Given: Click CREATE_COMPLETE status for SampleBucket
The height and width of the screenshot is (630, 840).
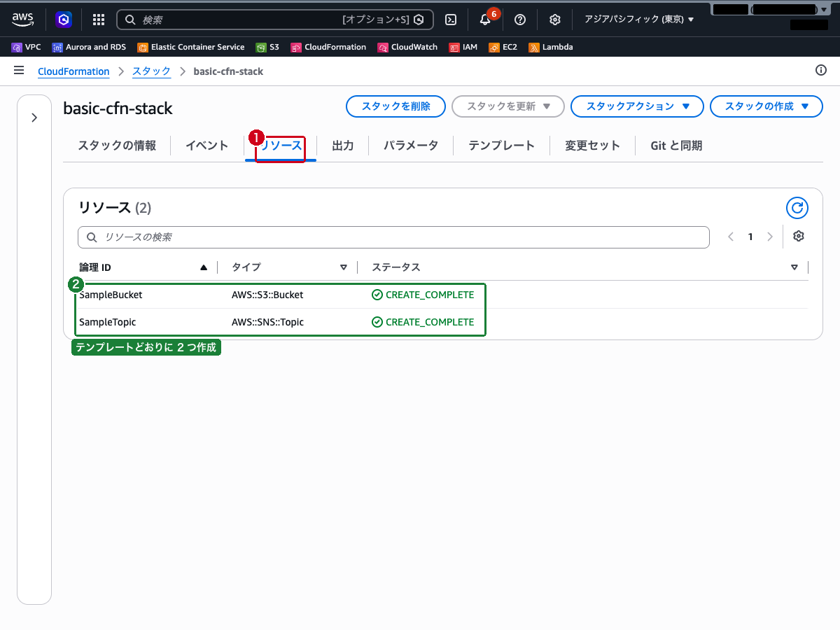Looking at the screenshot, I should coord(423,295).
